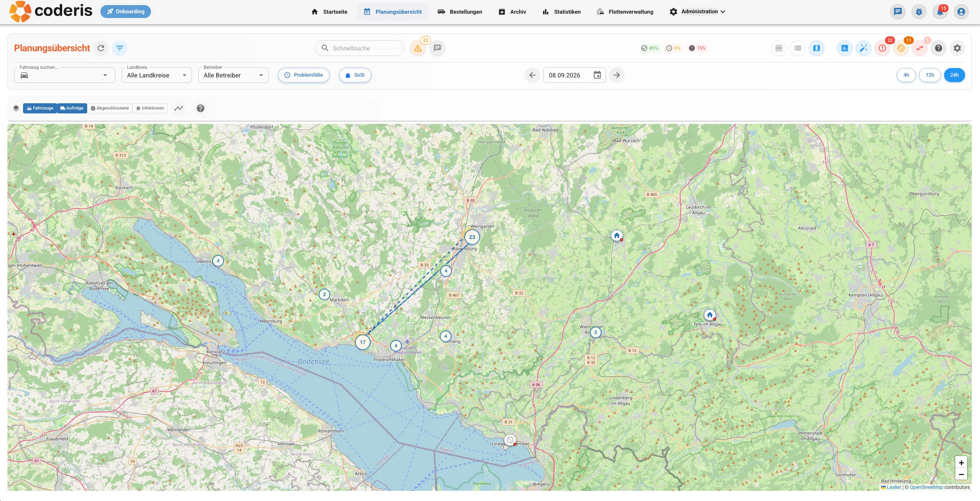Click the 15% problem status chip
The height and width of the screenshot is (501, 980).
coord(697,48)
